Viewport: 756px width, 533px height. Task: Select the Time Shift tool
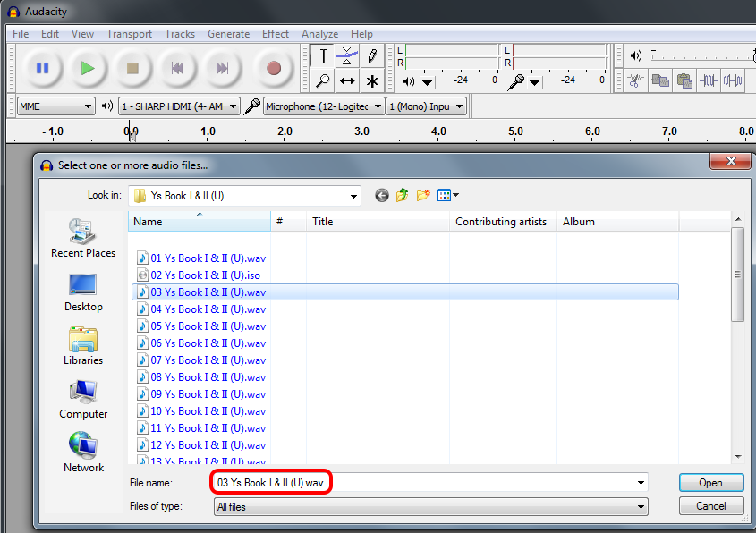click(347, 80)
